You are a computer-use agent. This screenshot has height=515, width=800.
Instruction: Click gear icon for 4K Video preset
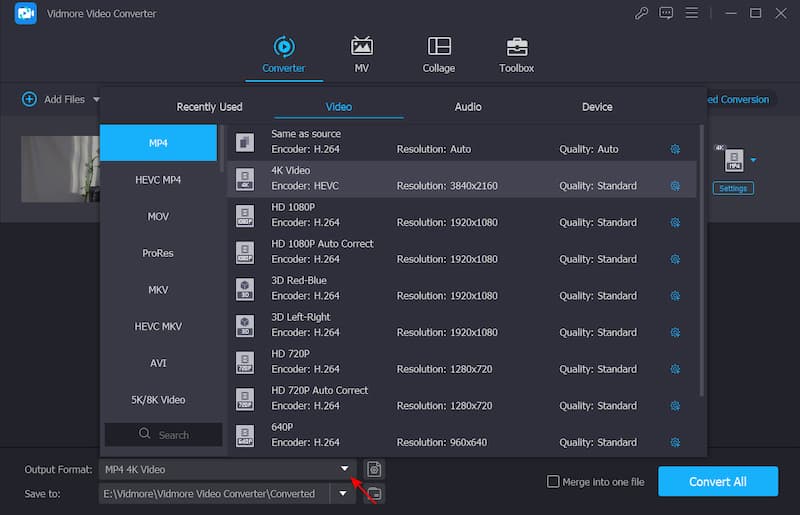point(675,186)
